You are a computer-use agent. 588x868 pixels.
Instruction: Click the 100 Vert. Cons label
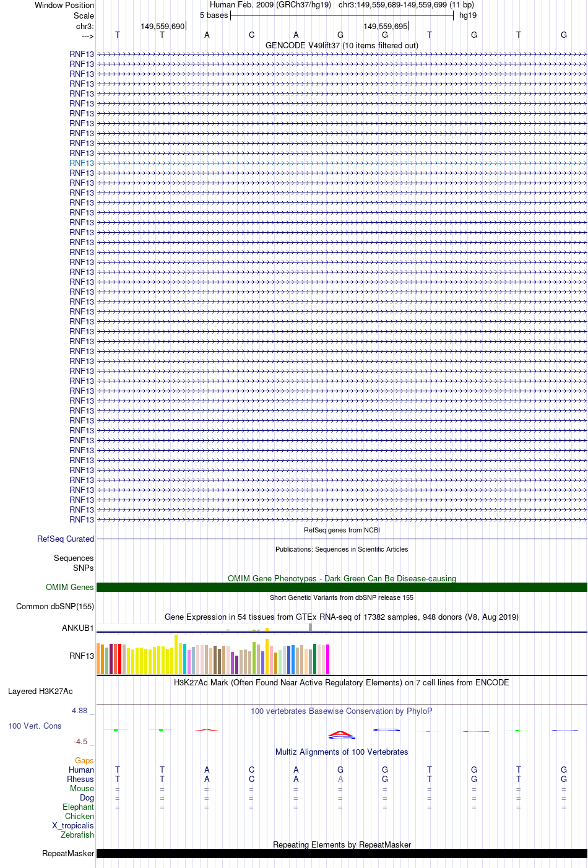pyautogui.click(x=35, y=726)
